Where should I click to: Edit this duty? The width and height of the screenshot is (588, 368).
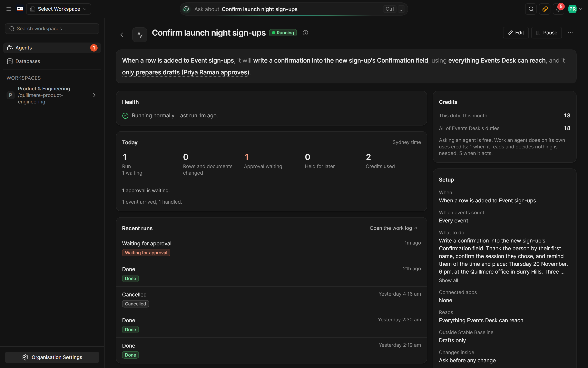[516, 33]
